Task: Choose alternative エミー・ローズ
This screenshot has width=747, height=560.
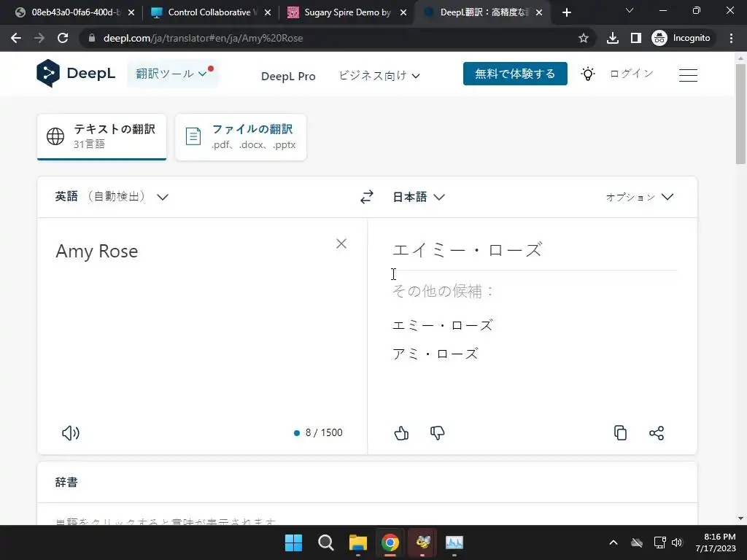Action: coord(442,325)
